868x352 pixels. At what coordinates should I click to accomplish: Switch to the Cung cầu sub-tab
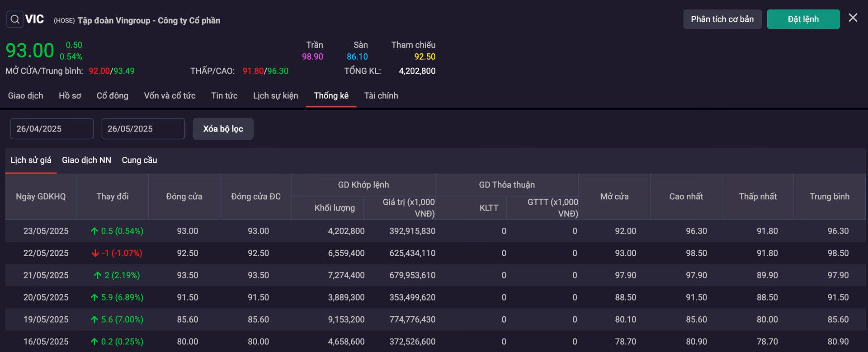tap(139, 160)
